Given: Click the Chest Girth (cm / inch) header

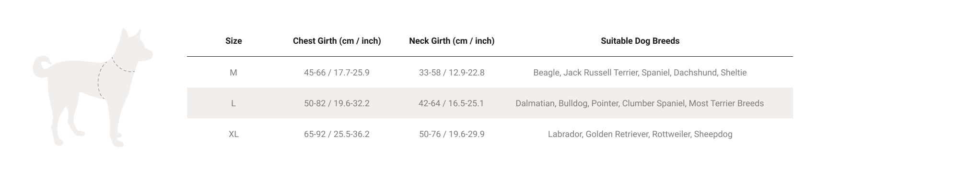Looking at the screenshot, I should [x=337, y=41].
